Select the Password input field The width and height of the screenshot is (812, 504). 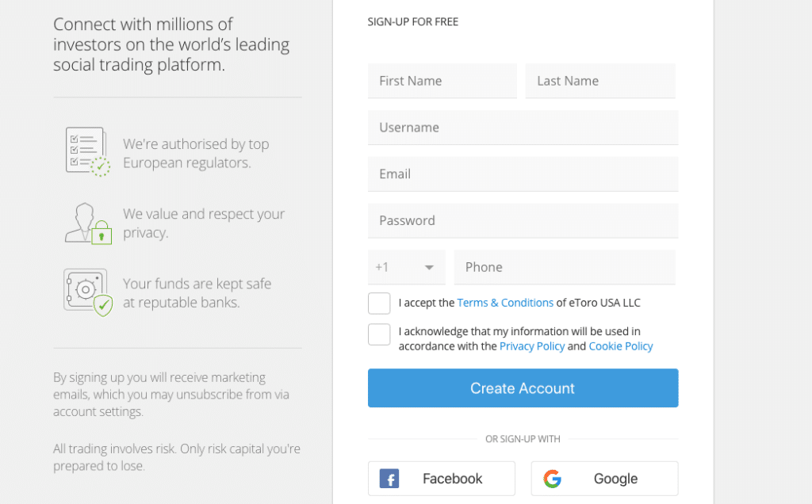pyautogui.click(x=523, y=220)
